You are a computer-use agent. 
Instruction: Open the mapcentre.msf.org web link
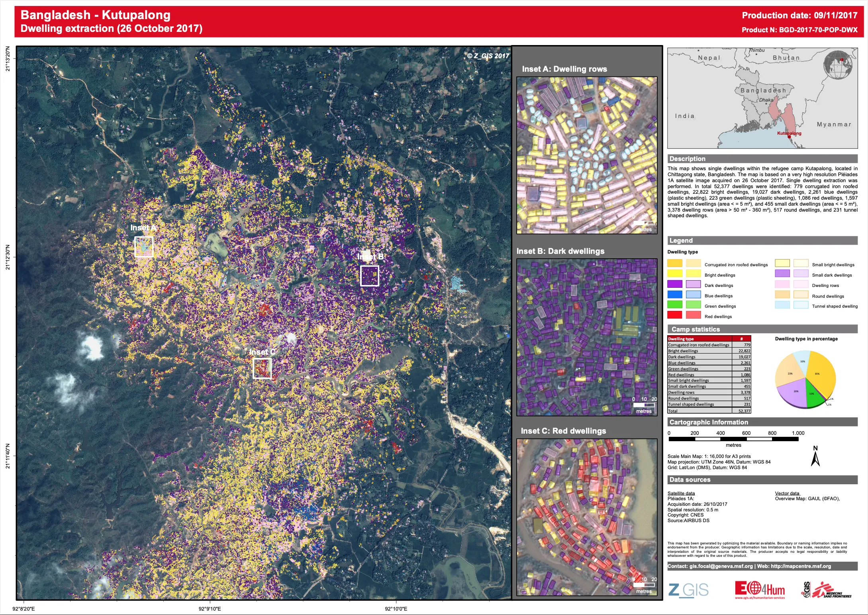coord(801,566)
